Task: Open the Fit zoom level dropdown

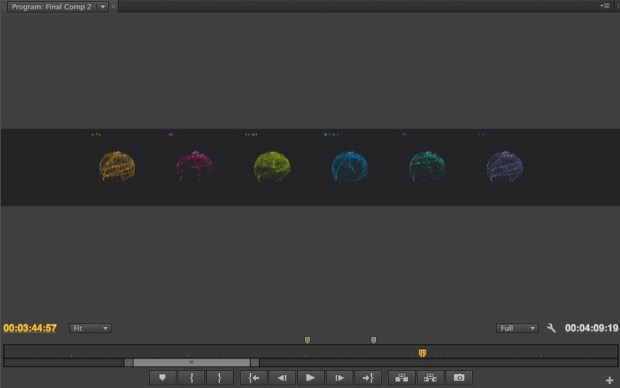Action: [x=90, y=328]
